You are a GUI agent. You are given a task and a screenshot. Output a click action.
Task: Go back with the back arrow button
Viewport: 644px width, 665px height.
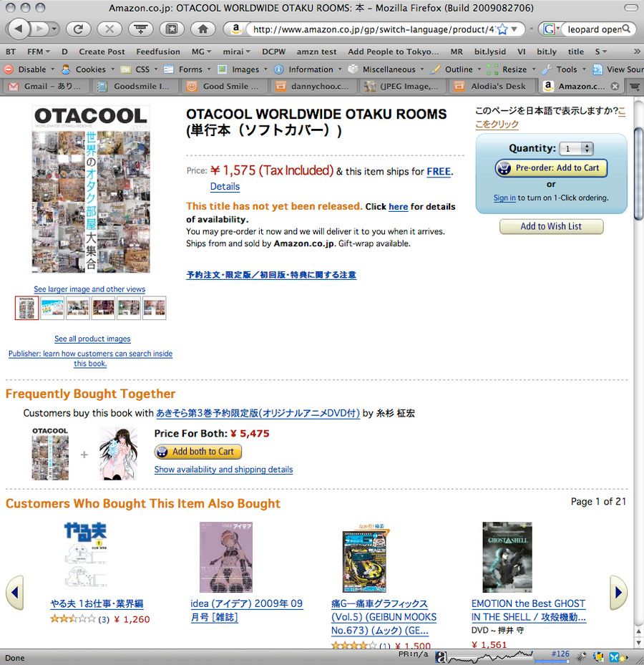pos(18,29)
